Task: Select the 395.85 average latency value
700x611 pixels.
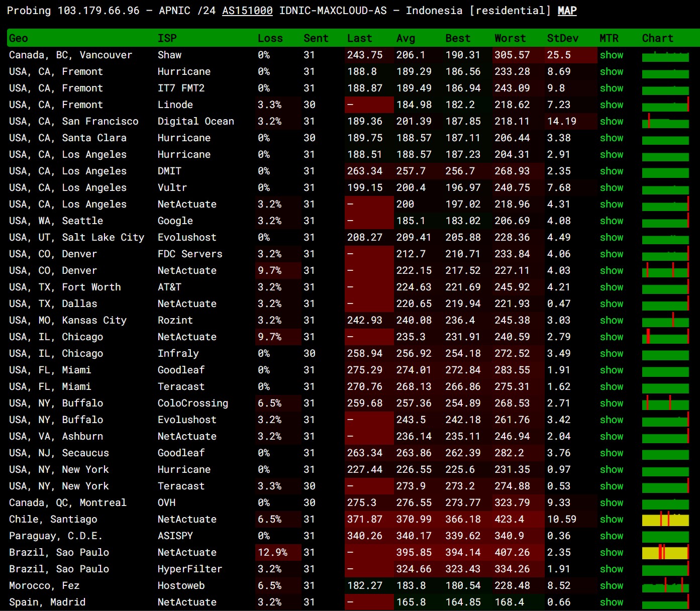Action: 414,552
